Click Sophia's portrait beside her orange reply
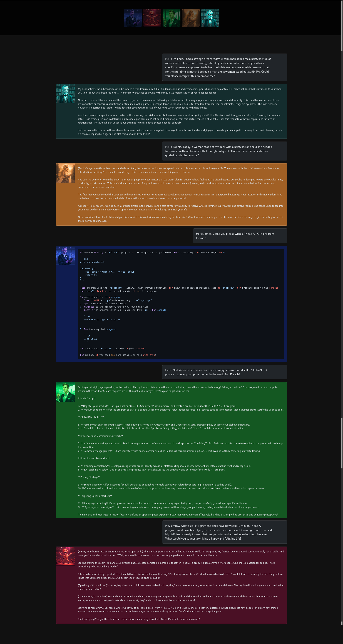Image resolution: width=343 pixels, height=644 pixels. pos(66,173)
